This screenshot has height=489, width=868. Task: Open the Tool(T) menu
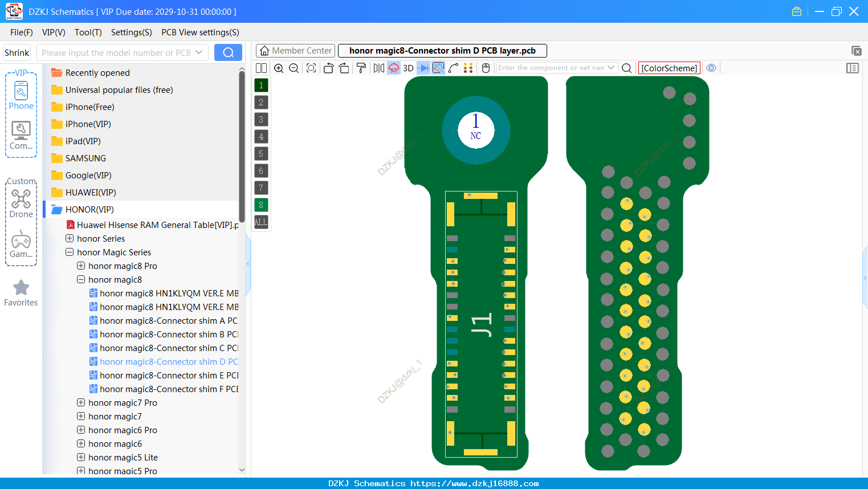coord(88,32)
